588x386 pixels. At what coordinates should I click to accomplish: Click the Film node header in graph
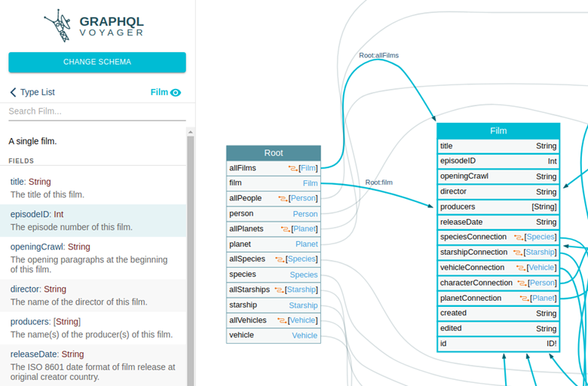498,130
